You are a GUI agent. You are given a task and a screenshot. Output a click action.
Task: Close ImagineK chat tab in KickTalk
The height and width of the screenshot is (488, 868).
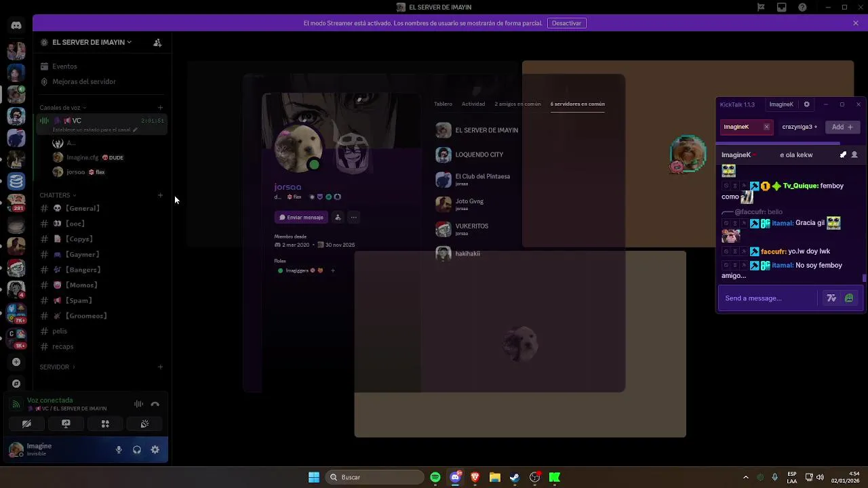point(766,127)
